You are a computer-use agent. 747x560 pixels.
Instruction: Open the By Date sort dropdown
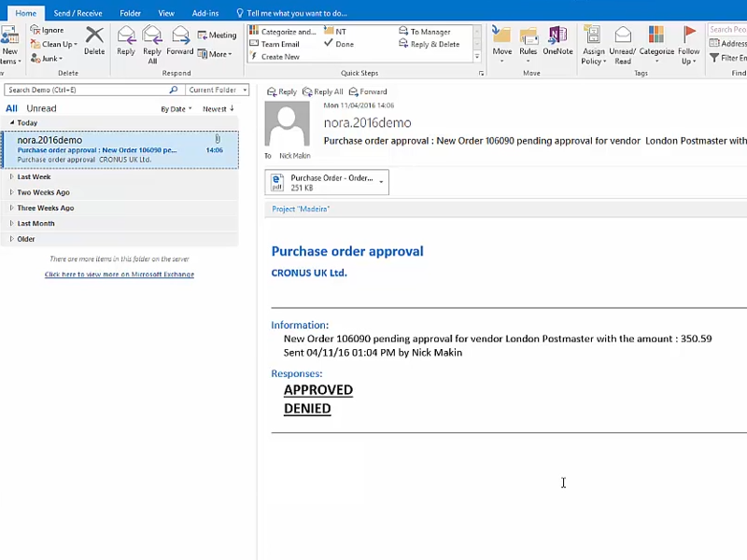coord(176,109)
